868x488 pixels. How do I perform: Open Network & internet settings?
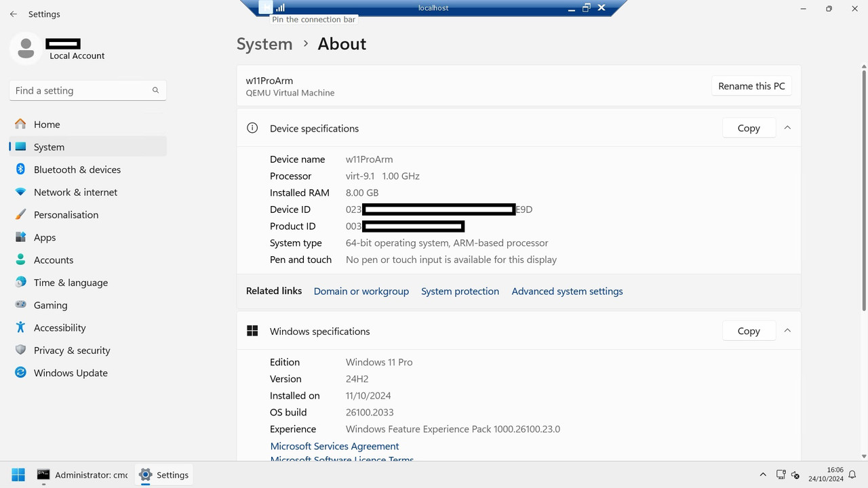tap(87, 192)
